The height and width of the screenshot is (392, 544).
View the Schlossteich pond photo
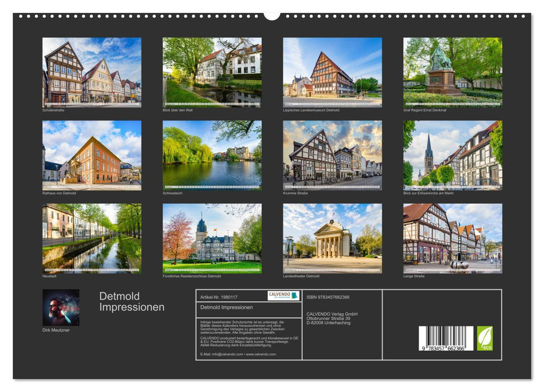pyautogui.click(x=212, y=155)
